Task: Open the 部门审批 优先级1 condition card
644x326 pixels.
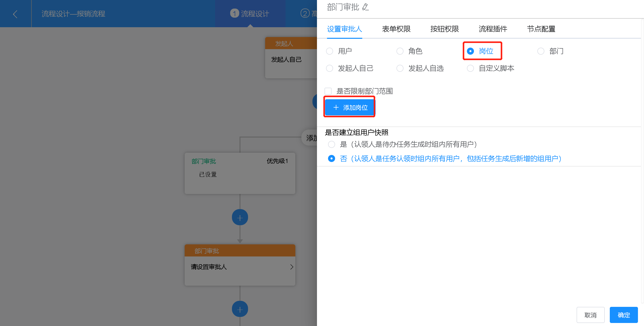Action: click(x=240, y=173)
